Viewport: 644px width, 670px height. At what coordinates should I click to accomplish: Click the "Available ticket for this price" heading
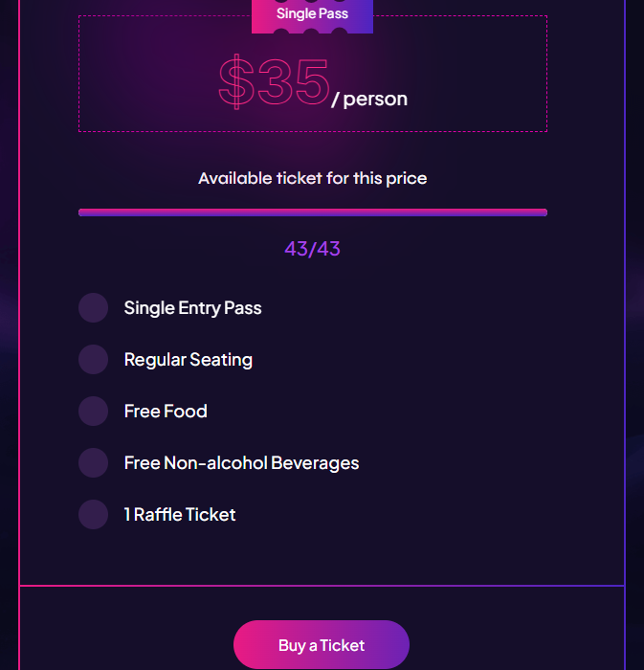(312, 178)
